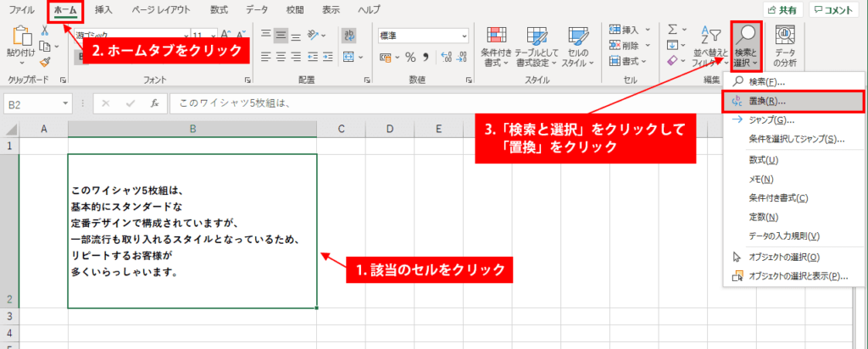The height and width of the screenshot is (349, 868).
Task: Click the AutoSum sigma icon
Action: coord(672,29)
